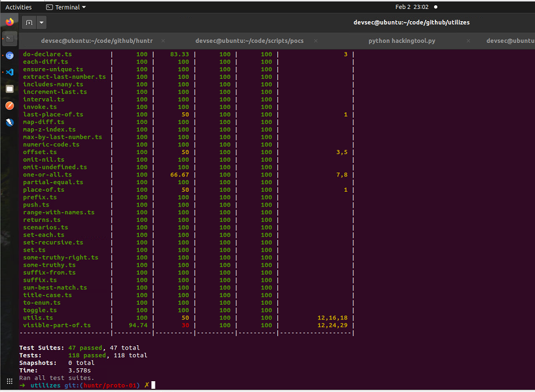The height and width of the screenshot is (392, 535).
Task: Click the map-z-index.ts file name
Action: tap(49, 130)
